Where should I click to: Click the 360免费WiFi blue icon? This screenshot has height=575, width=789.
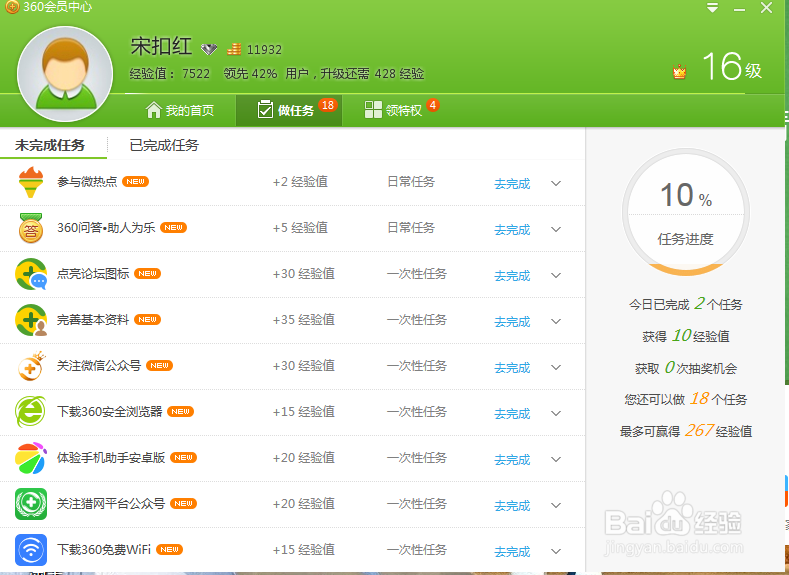point(31,550)
